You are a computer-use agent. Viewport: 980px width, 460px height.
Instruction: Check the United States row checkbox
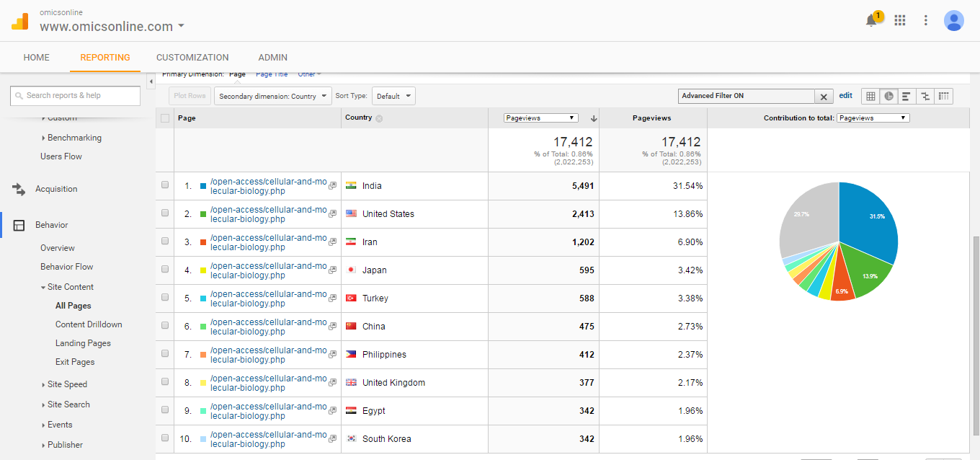[165, 213]
